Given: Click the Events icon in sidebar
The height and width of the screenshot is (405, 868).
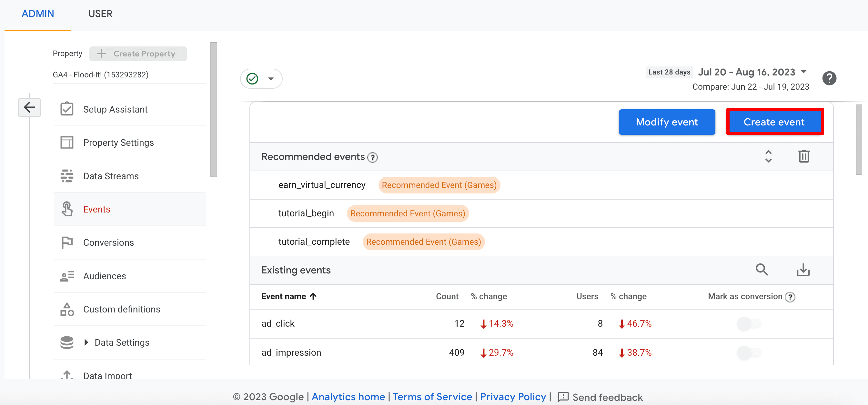Looking at the screenshot, I should [66, 209].
